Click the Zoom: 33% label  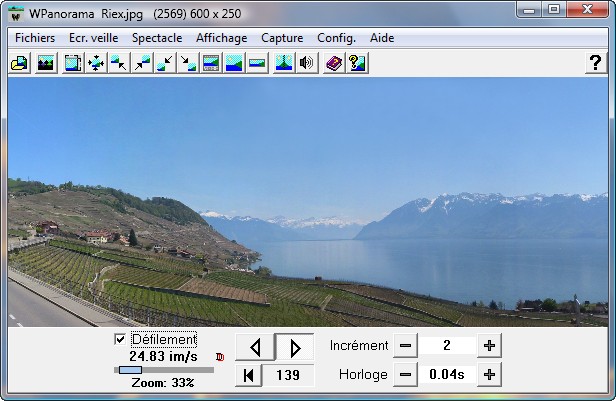[163, 383]
